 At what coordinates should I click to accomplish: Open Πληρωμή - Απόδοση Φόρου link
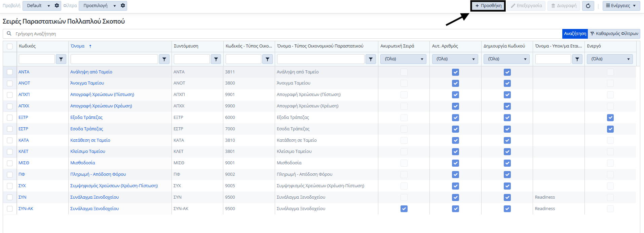point(98,174)
